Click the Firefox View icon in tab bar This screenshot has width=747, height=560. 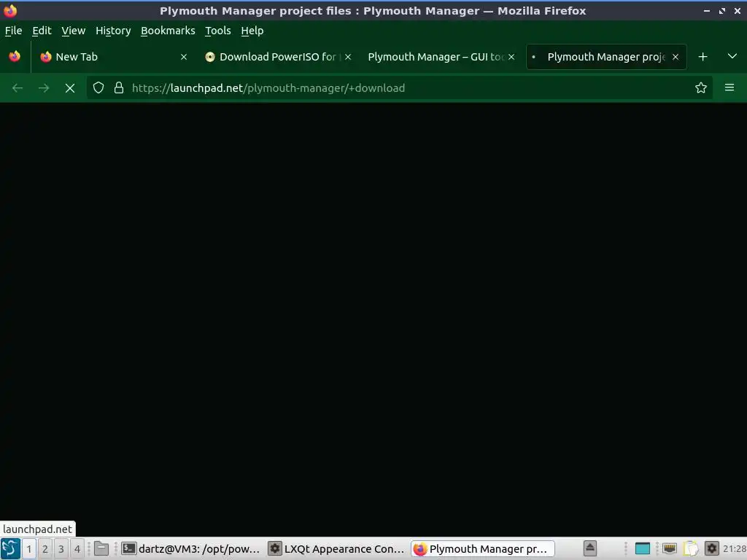15,57
